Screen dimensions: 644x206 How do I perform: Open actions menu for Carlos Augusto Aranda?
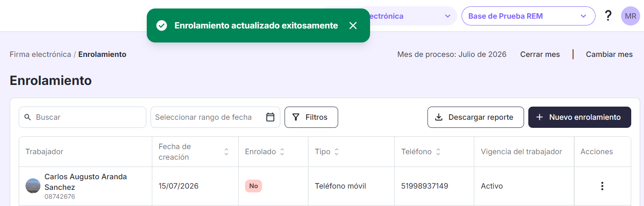602,186
